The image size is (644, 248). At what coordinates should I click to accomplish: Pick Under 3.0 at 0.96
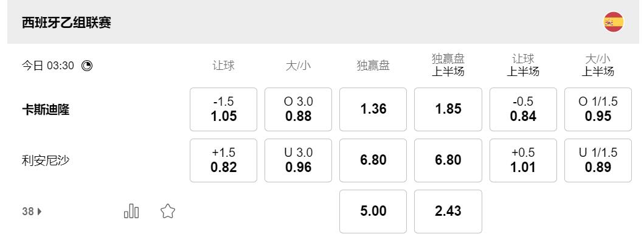[298, 160]
